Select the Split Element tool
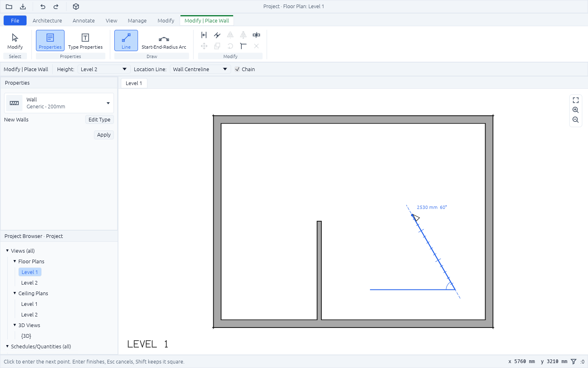 (x=256, y=35)
